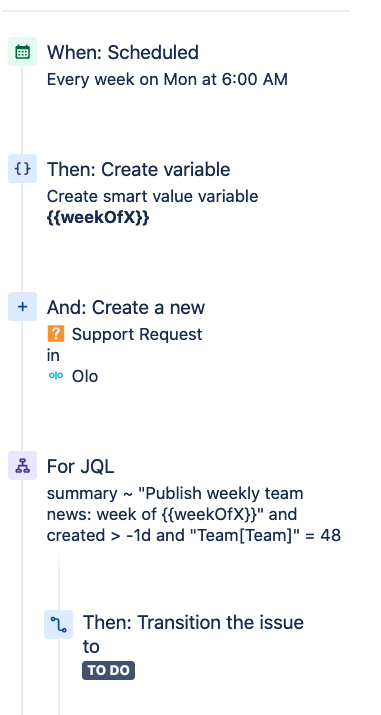Click the plus icon for Create a new
381x715 pixels.
[x=22, y=306]
